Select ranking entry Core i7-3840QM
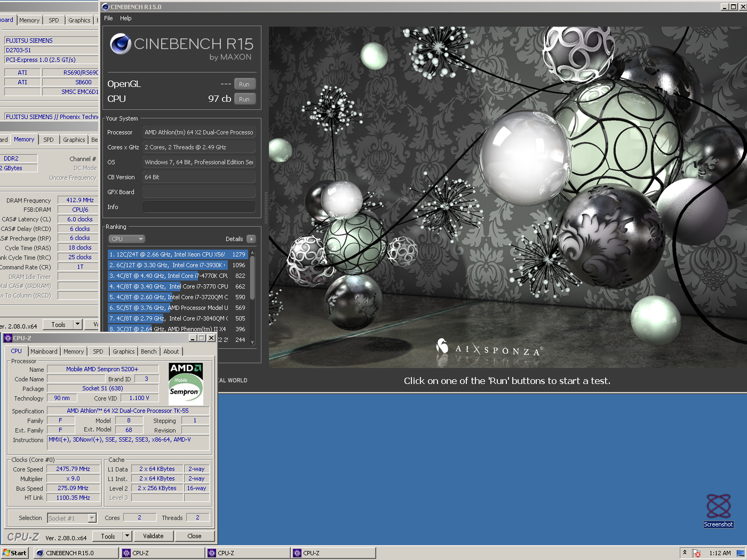 point(178,318)
